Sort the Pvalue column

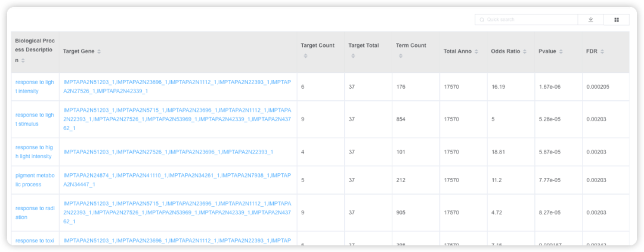pos(561,52)
